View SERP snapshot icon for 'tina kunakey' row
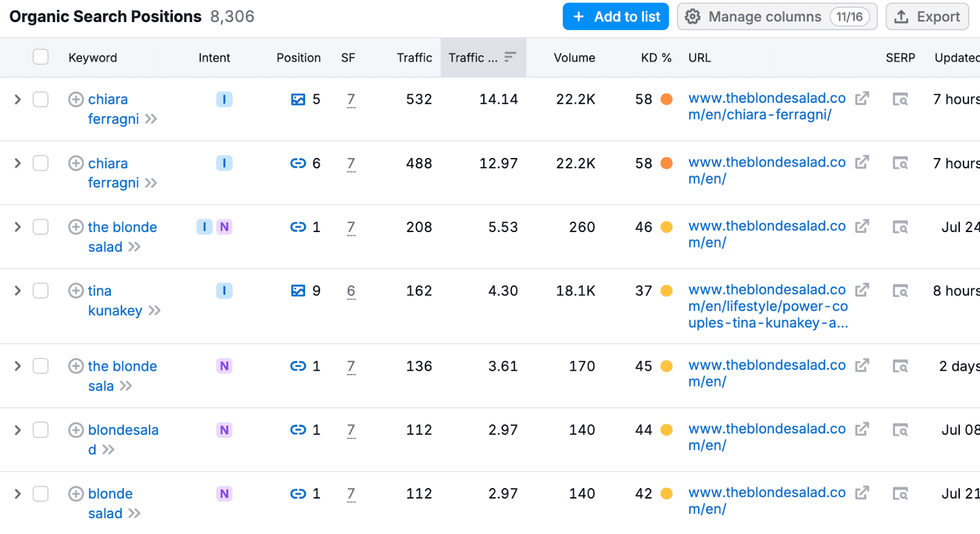 point(900,291)
